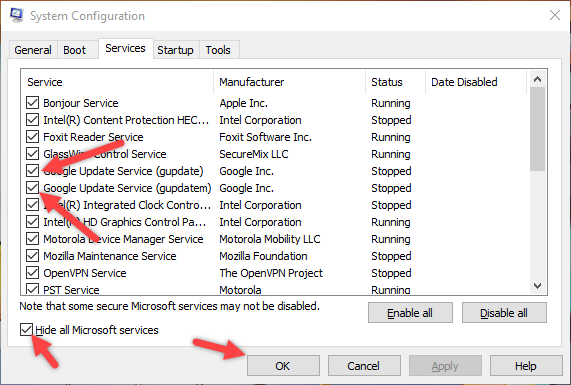
Task: Uncheck Motorola Device Manager Service checkbox
Action: click(32, 239)
